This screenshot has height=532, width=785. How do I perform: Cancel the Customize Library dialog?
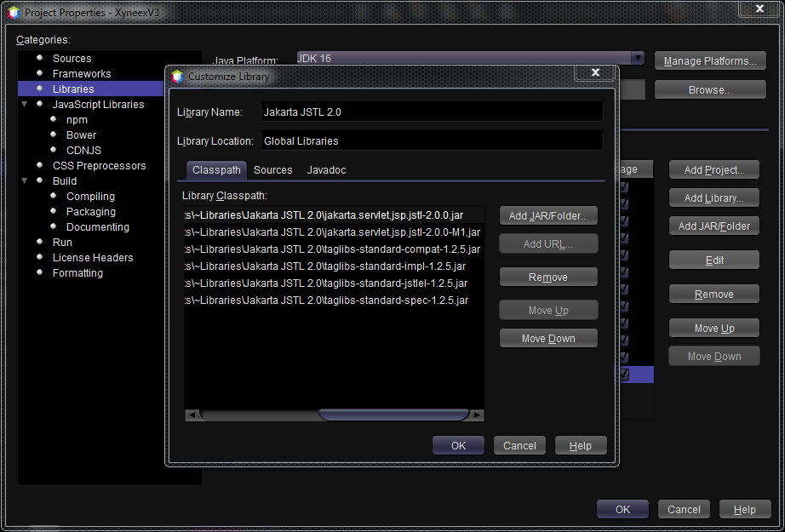click(519, 445)
